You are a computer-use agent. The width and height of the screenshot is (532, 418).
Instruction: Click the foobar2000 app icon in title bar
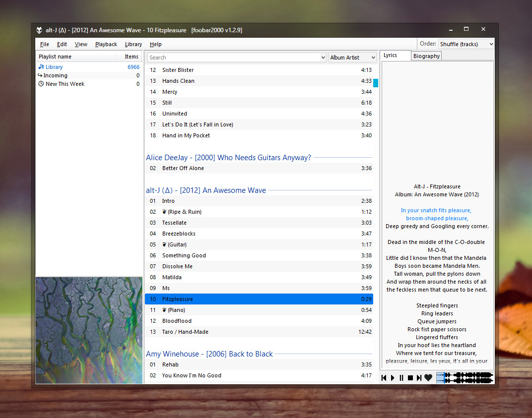click(x=39, y=30)
